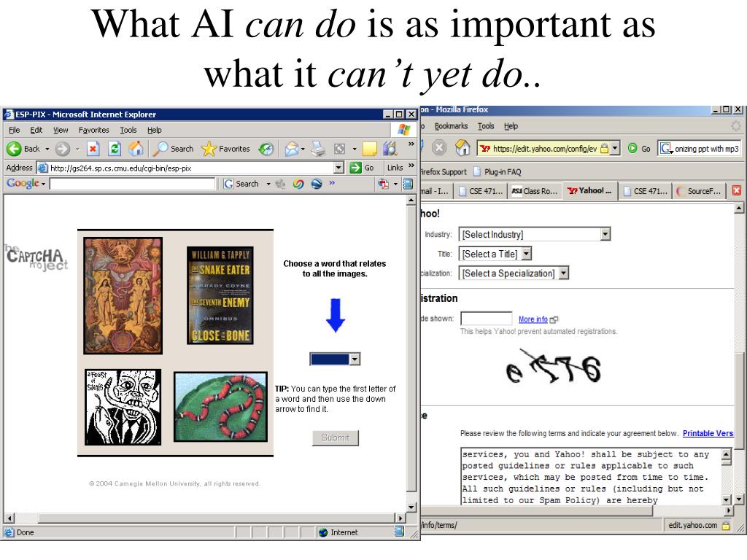Switch to the first CSE 471 tab
The width and height of the screenshot is (747, 560).
[480, 191]
